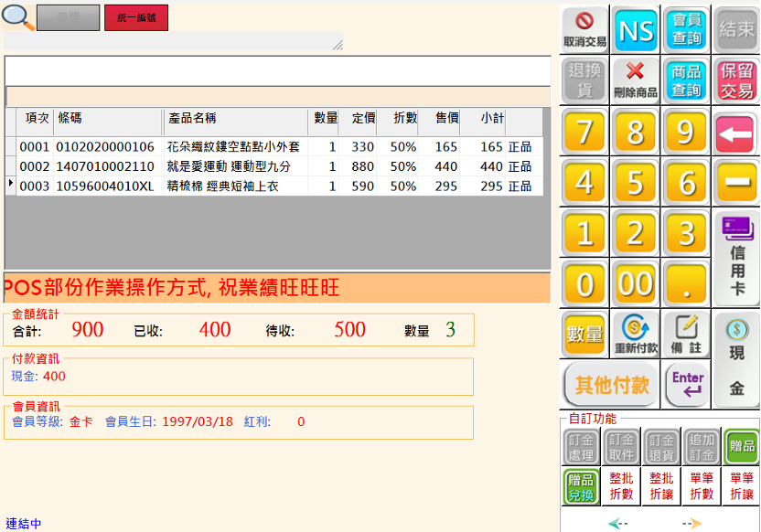
Task: Select the 退換貨 return button
Action: 584,80
